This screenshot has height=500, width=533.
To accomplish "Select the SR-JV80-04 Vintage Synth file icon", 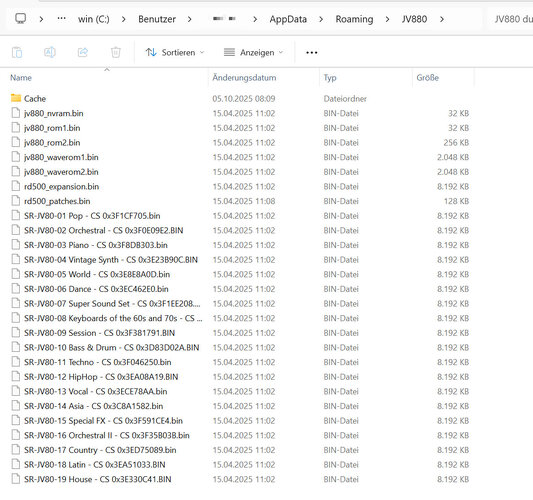I will point(16,259).
